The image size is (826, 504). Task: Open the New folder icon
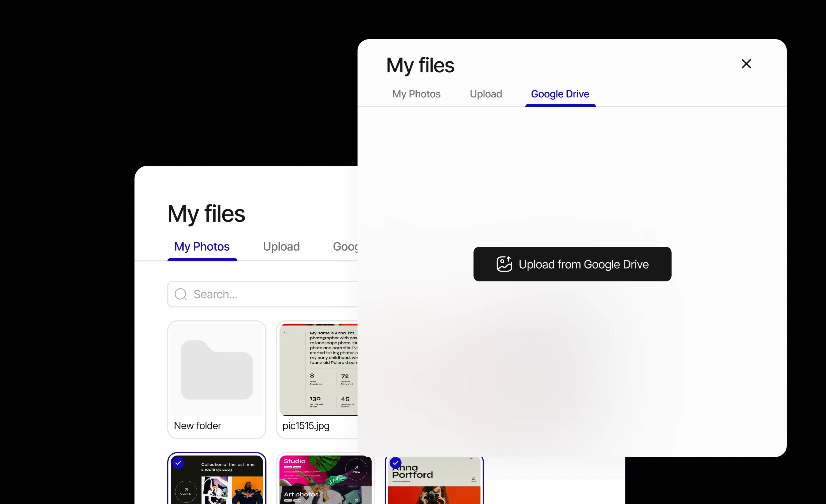(x=217, y=370)
